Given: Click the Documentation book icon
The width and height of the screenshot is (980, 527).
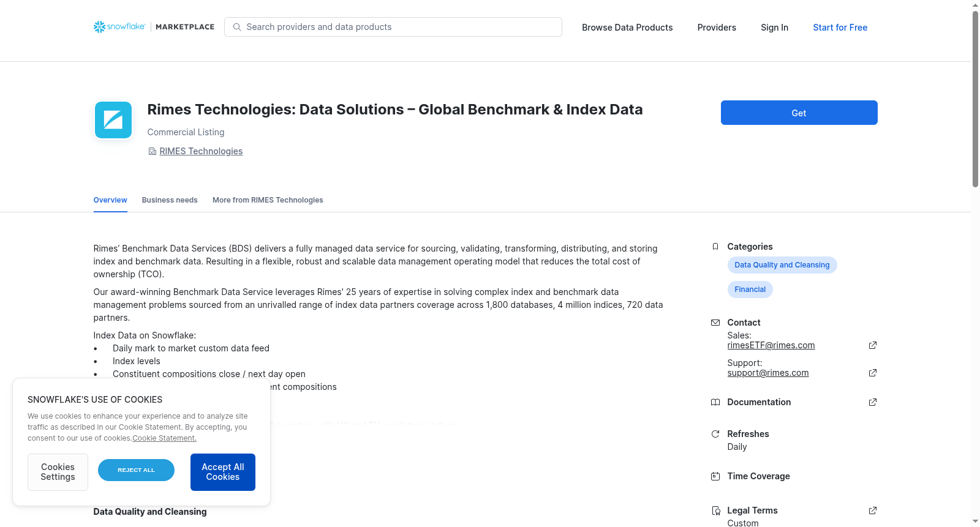Looking at the screenshot, I should tap(715, 402).
